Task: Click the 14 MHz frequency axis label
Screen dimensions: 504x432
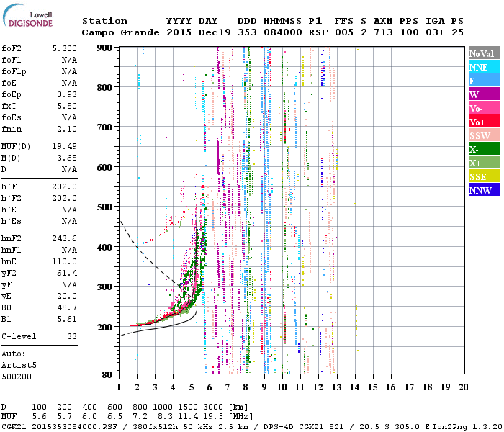Action: 354,387
